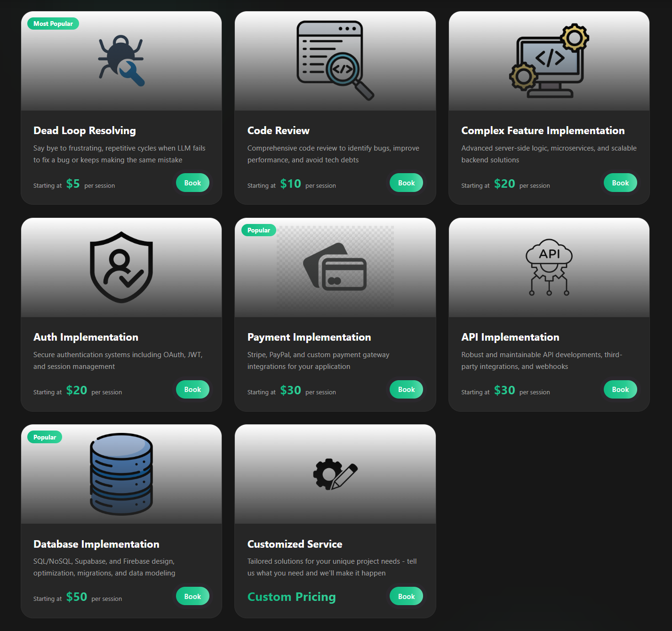Click the Customized Service title
Image resolution: width=672 pixels, height=631 pixels.
tap(295, 544)
